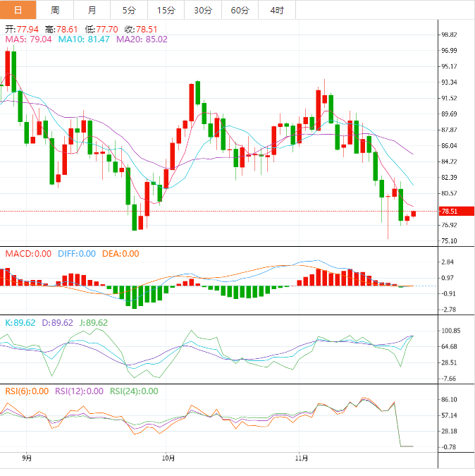
Task: Switch to the 15分 timeframe tab
Action: pyautogui.click(x=166, y=10)
